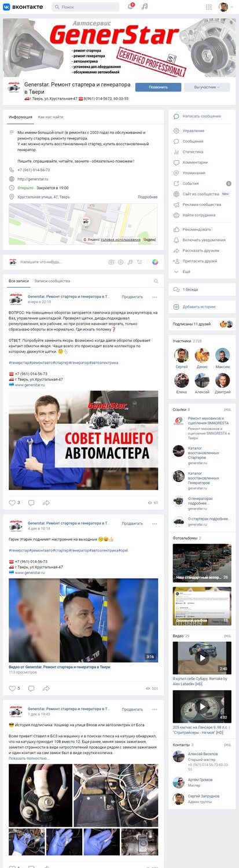
Task: Attach a photo via camera icon
Action: (x=112, y=262)
